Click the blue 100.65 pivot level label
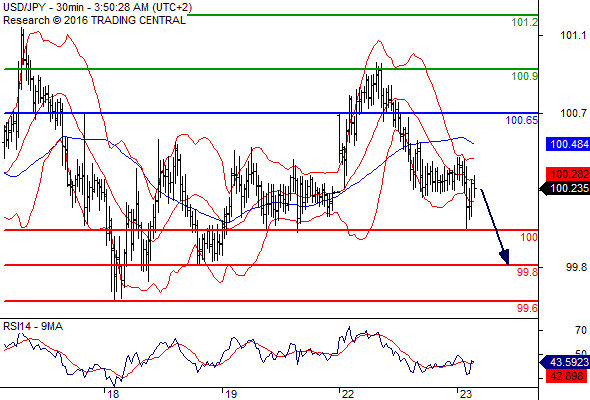Image resolution: width=590 pixels, height=400 pixels. (522, 120)
